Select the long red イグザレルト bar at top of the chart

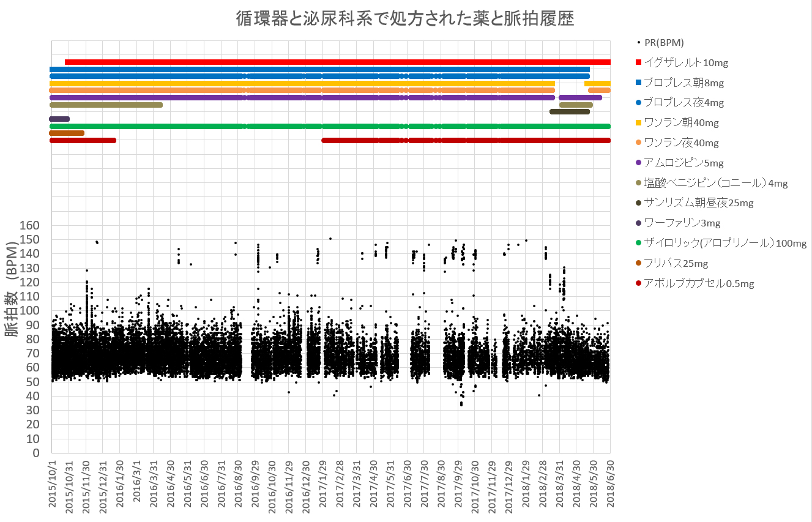pyautogui.click(x=337, y=62)
